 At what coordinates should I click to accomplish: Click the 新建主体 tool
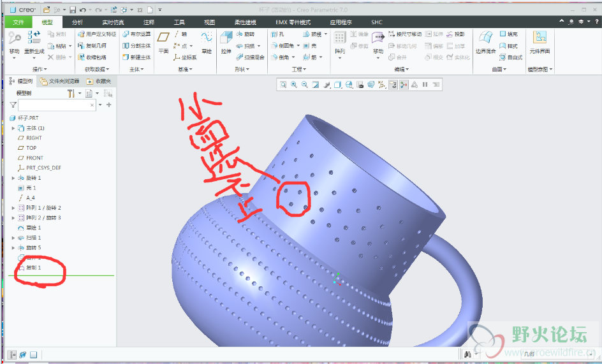click(136, 57)
